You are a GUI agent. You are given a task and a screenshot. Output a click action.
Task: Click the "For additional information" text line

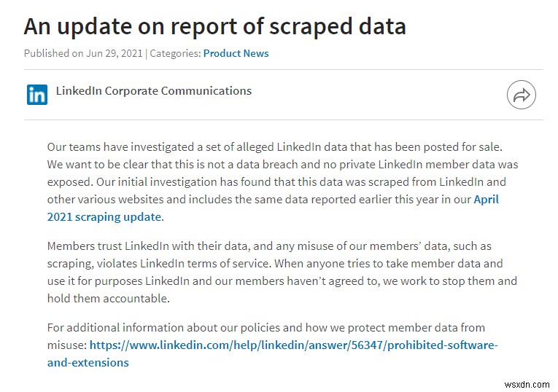(x=266, y=327)
